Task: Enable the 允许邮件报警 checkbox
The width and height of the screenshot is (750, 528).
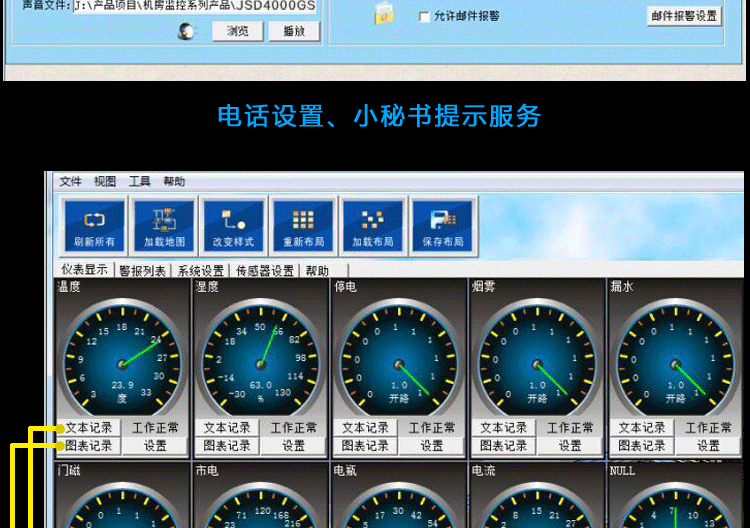Action: [424, 17]
